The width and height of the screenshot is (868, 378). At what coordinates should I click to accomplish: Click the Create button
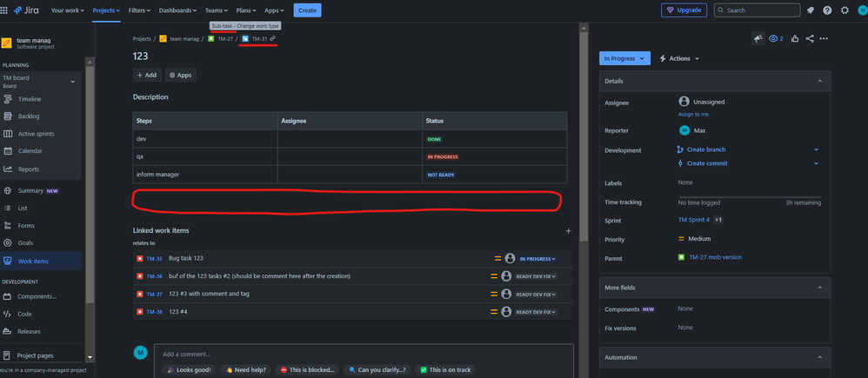(307, 10)
